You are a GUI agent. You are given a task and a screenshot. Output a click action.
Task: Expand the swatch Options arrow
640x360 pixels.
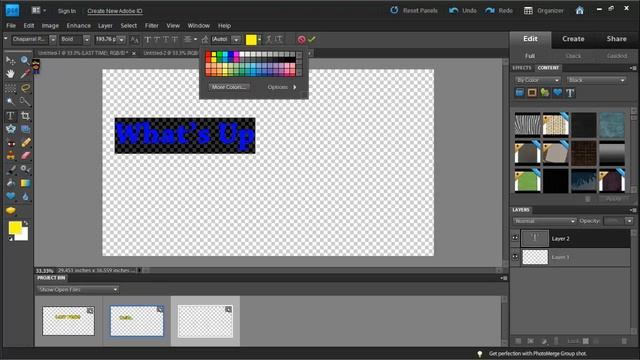point(295,87)
